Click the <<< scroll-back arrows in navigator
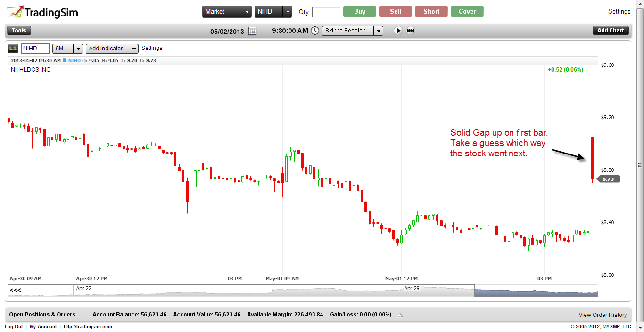The image size is (644, 332). [16, 290]
